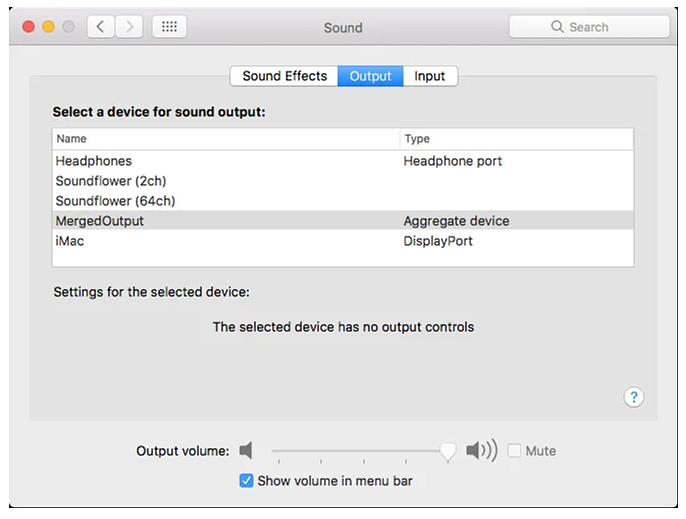
Task: Select the Output tab
Action: (x=370, y=76)
